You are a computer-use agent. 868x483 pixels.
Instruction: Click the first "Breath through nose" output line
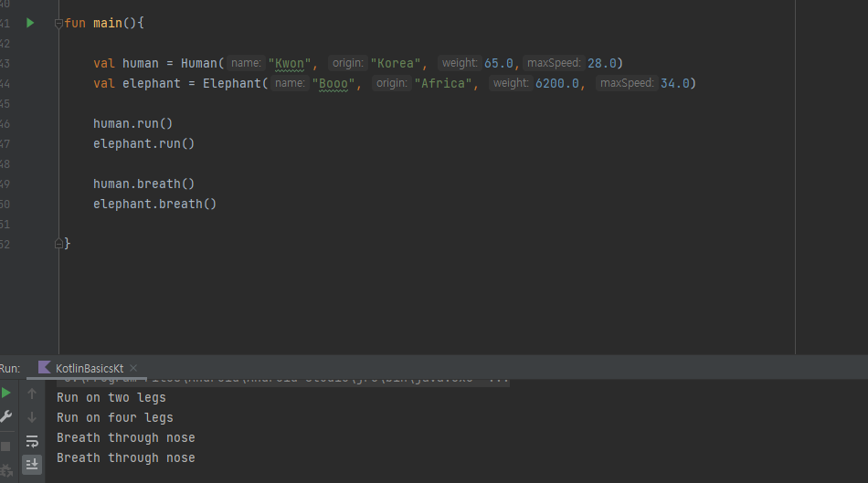[126, 437]
